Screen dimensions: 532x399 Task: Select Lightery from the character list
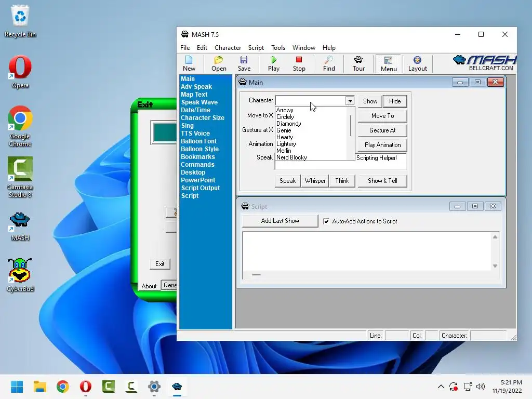(x=286, y=144)
